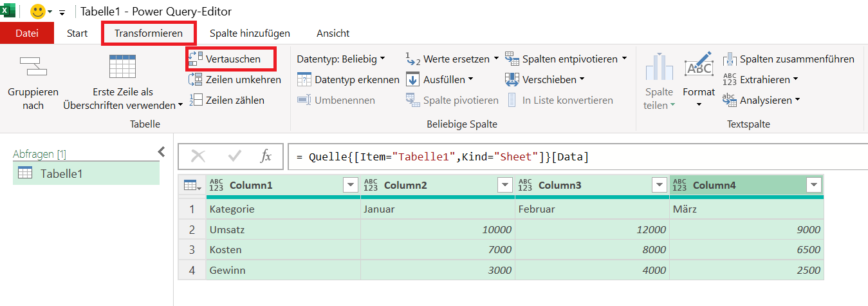Click the Column3 data type icon

point(525,186)
